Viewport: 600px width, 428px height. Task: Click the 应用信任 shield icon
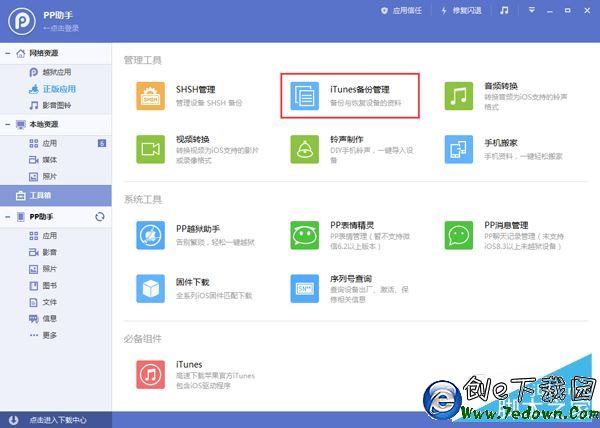pos(384,11)
